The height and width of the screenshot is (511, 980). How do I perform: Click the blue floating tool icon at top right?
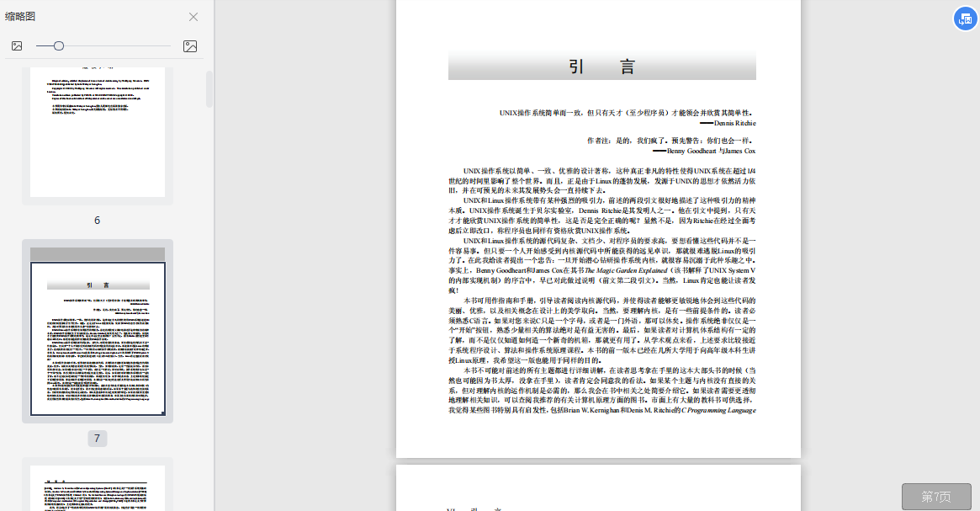click(965, 19)
